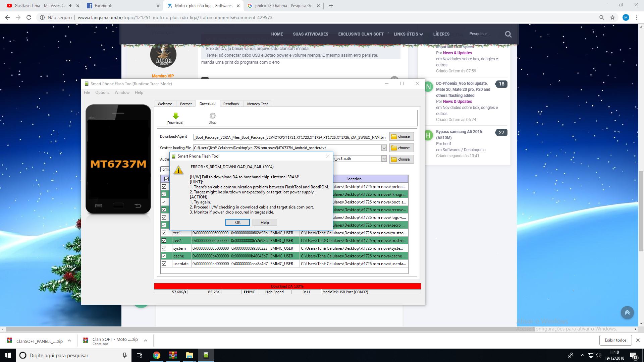Close the Facebook browser tab
This screenshot has width=644, height=362.
[158, 6]
